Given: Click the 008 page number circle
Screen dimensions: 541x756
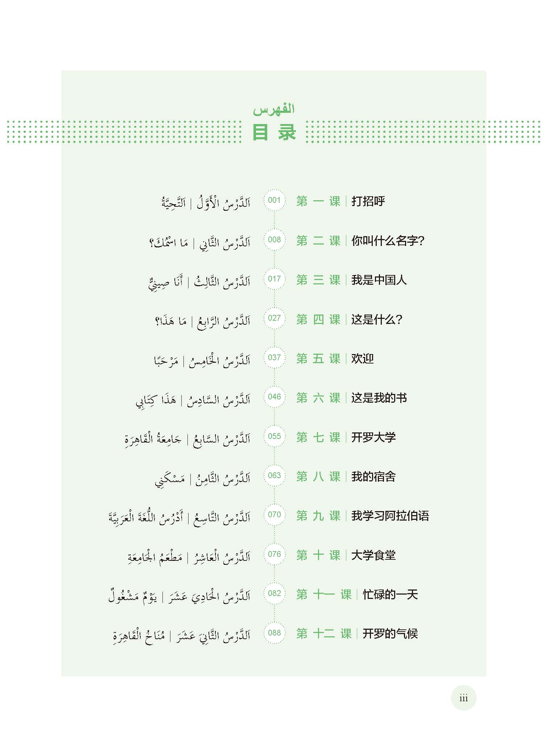Looking at the screenshot, I should [x=274, y=239].
